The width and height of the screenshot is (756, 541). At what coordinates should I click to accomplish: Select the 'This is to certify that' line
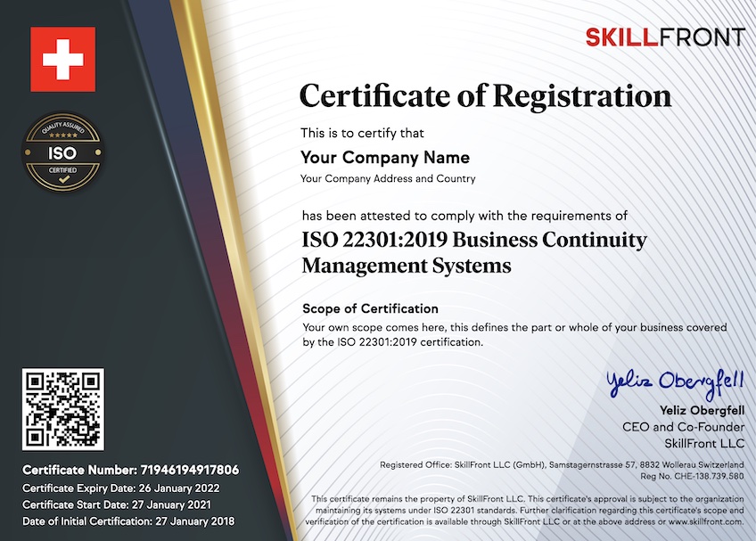362,133
